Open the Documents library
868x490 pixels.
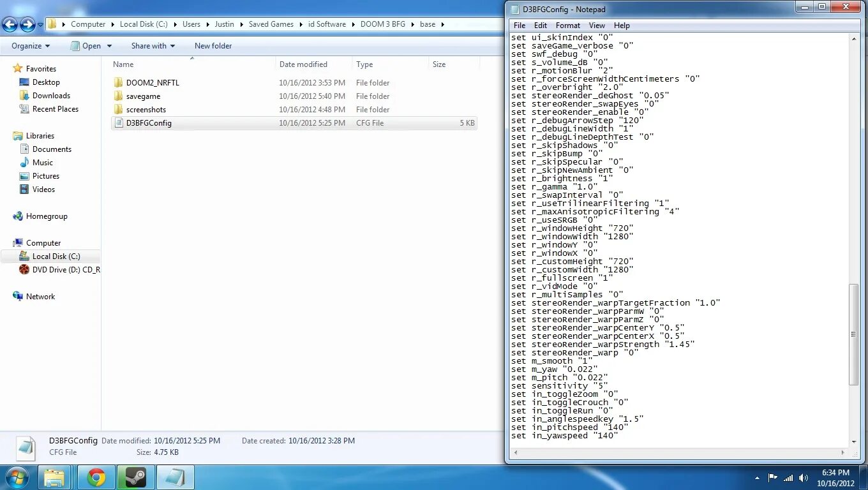pos(52,149)
